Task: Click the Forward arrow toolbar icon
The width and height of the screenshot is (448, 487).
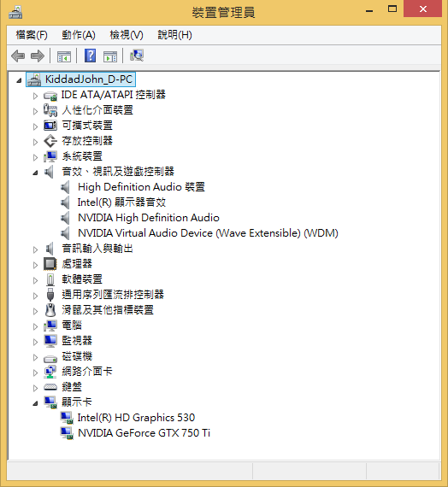Action: click(38, 56)
